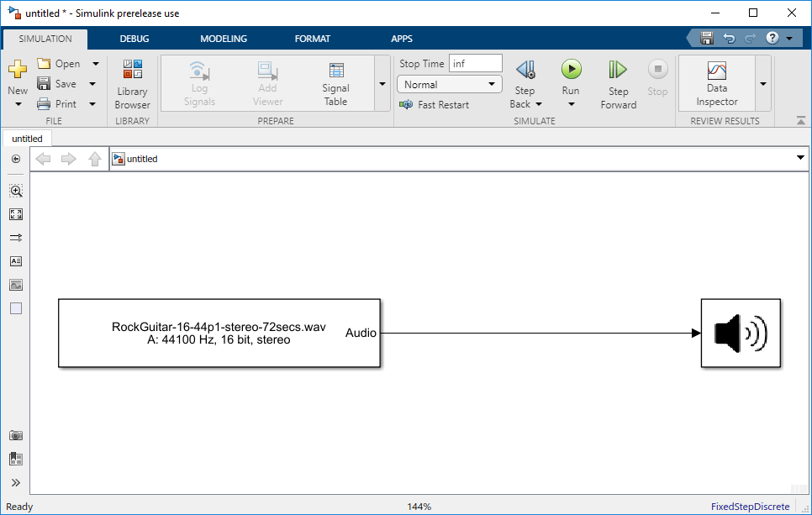
Task: Toggle Fast Restart
Action: (434, 104)
